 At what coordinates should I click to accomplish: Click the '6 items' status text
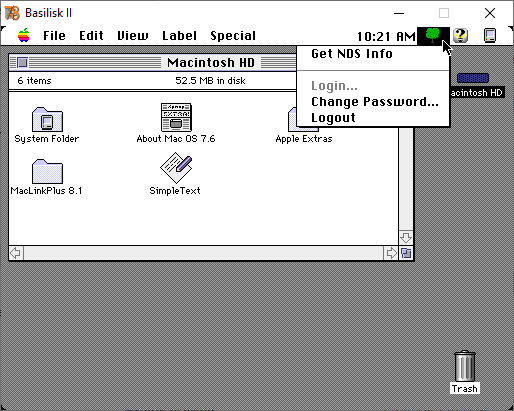[34, 81]
